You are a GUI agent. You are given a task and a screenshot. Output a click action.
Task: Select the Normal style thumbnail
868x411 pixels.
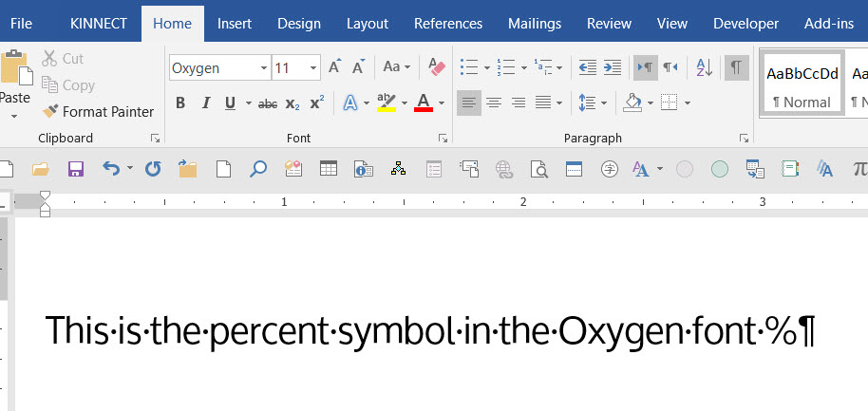(x=802, y=84)
